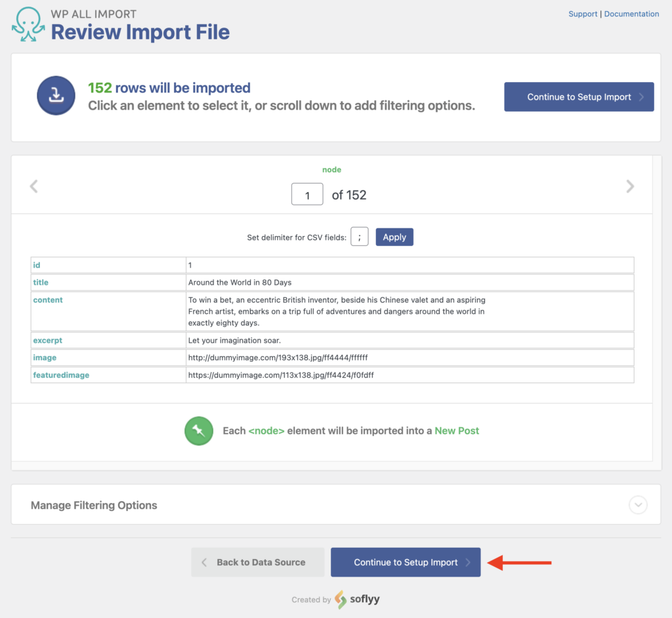Click the CSV delimiter input field
This screenshot has height=618, width=672.
point(359,237)
